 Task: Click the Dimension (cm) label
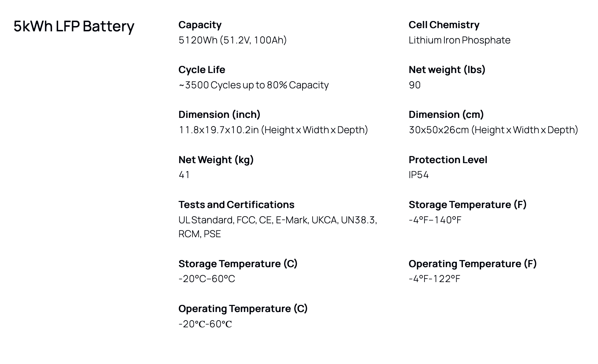446,115
